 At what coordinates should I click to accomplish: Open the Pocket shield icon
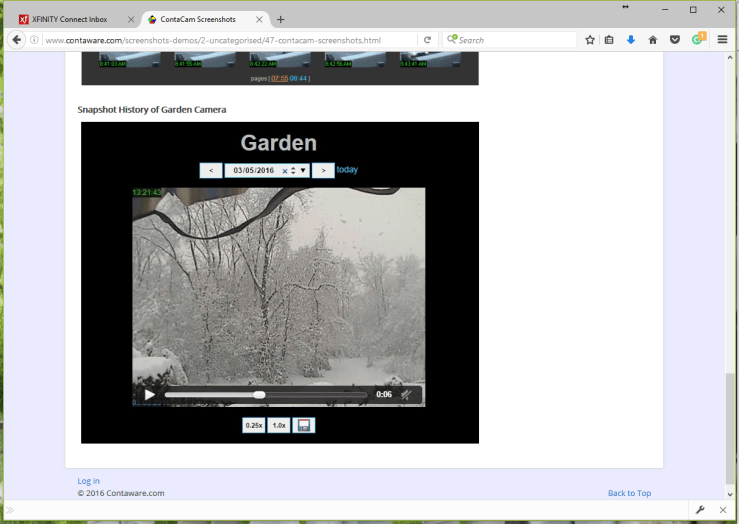tap(675, 40)
